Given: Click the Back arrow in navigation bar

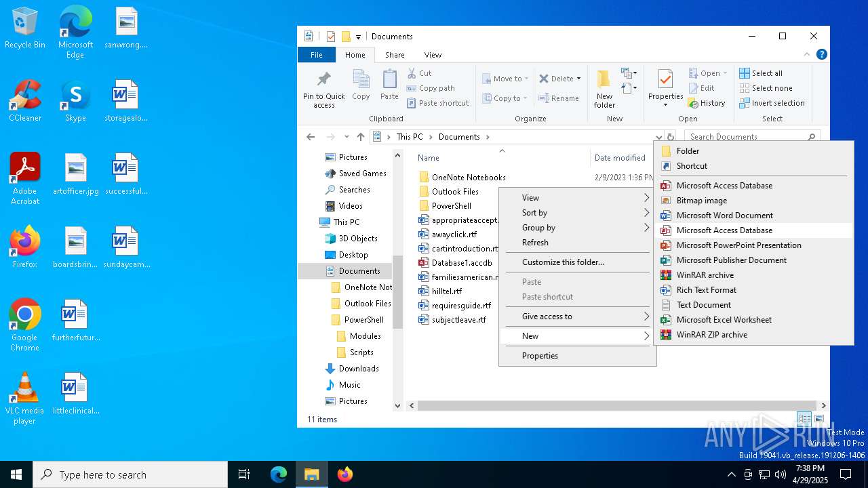Looking at the screenshot, I should (311, 136).
